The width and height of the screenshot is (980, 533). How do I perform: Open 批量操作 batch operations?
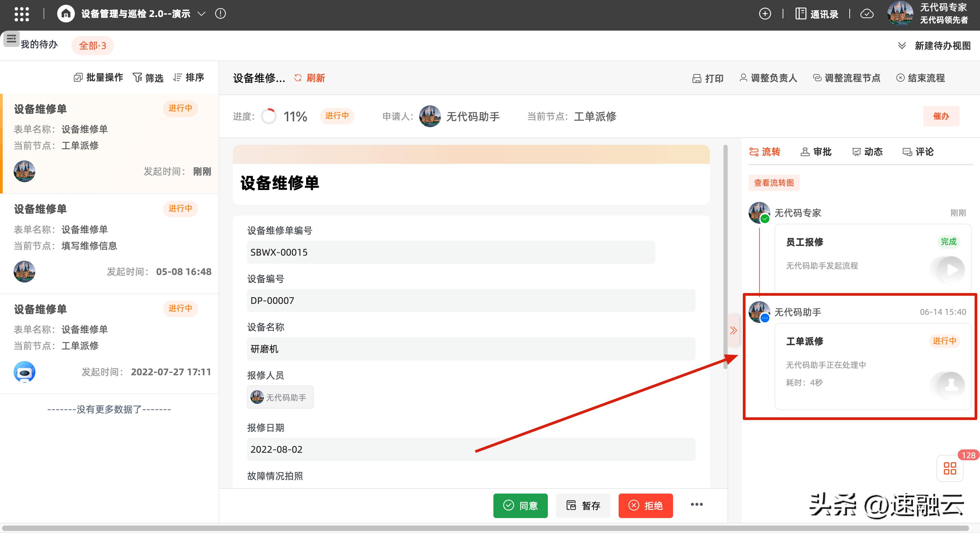pyautogui.click(x=98, y=77)
